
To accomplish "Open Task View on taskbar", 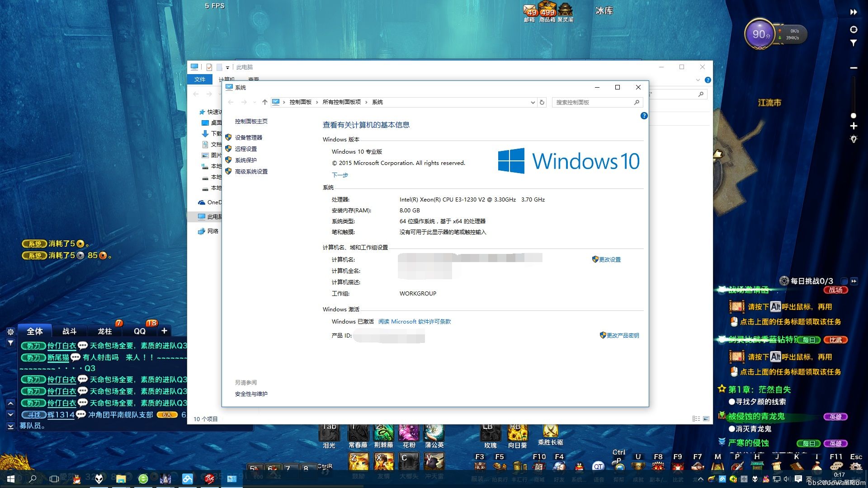I will [x=54, y=479].
